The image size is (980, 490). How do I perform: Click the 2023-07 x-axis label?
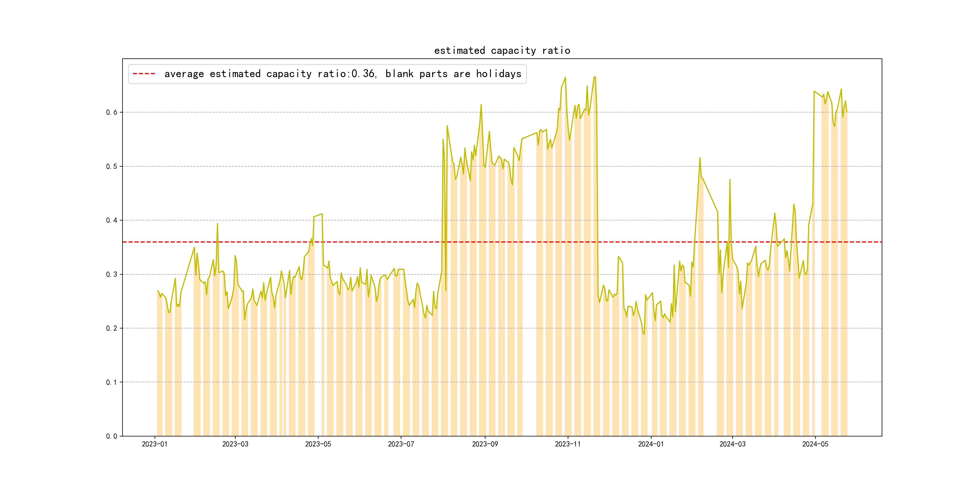401,444
